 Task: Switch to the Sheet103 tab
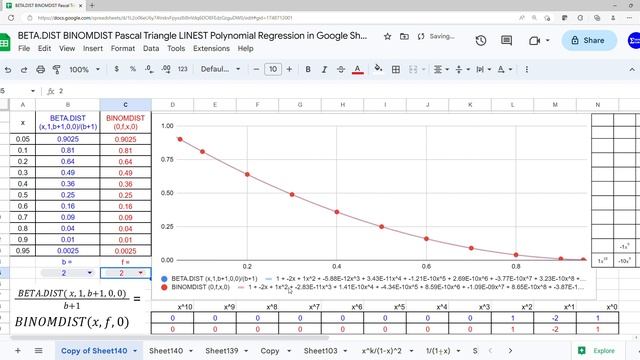tap(320, 351)
